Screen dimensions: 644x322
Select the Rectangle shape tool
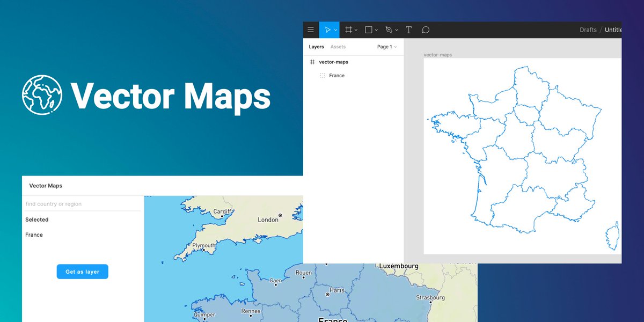(369, 30)
